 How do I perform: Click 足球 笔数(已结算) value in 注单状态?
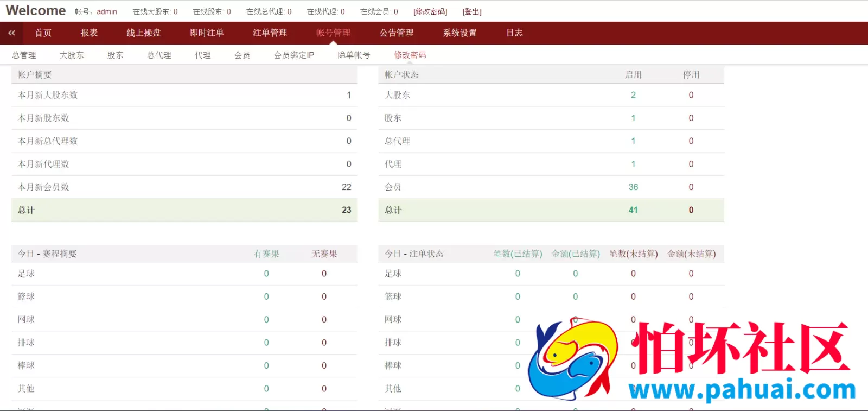click(518, 274)
